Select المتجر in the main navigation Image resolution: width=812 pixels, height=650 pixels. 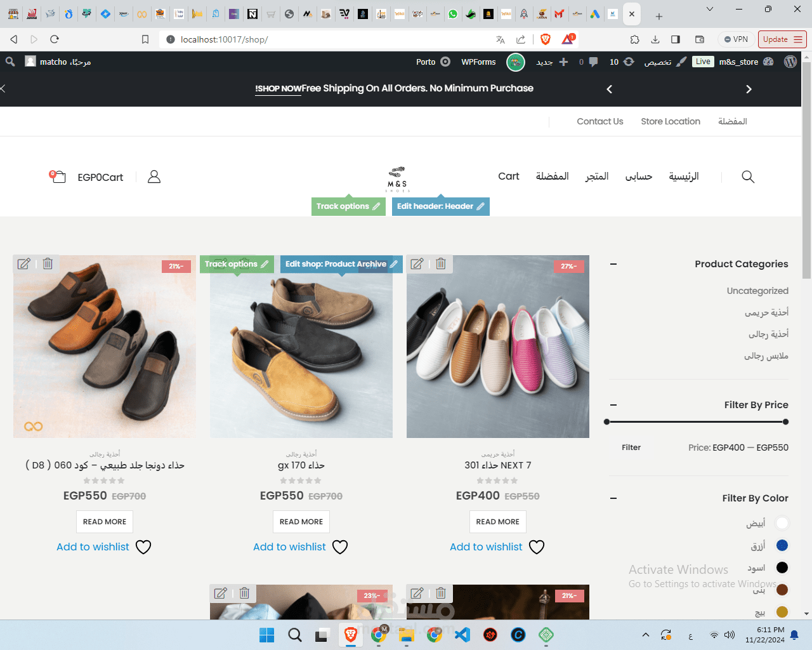click(x=596, y=176)
